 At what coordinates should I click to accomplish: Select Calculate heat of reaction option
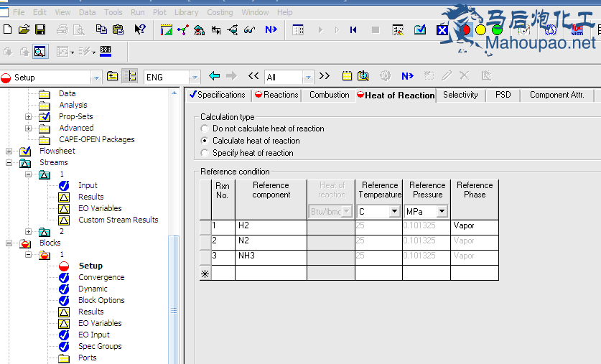205,141
